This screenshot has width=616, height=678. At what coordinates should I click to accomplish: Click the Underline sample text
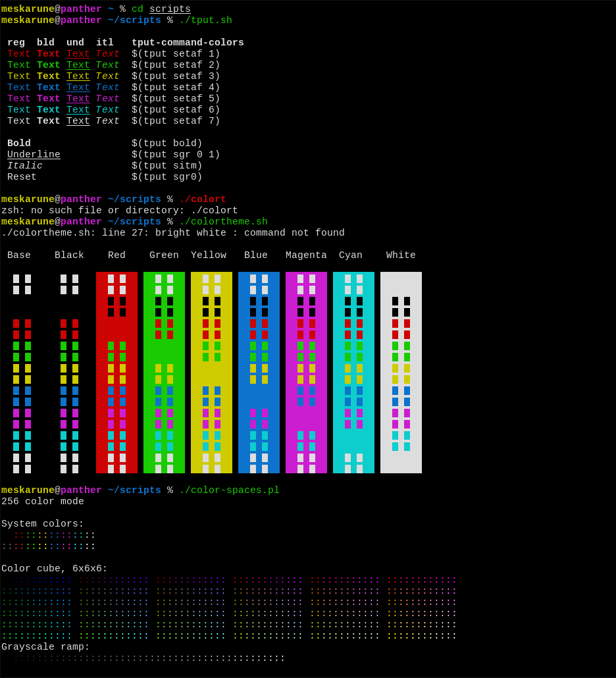pos(34,154)
